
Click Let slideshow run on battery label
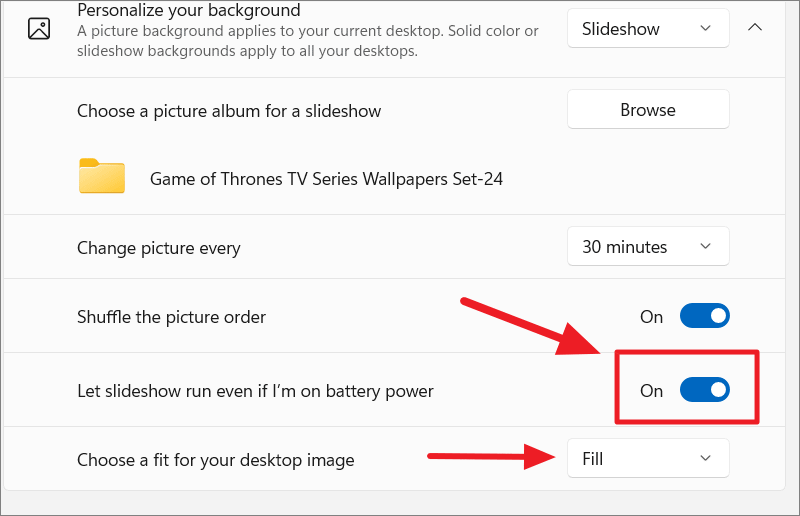(255, 391)
